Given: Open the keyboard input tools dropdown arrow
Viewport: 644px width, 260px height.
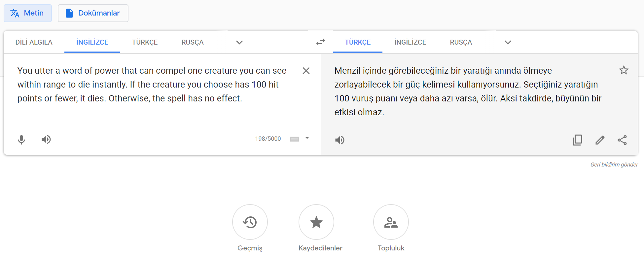Looking at the screenshot, I should [x=307, y=138].
